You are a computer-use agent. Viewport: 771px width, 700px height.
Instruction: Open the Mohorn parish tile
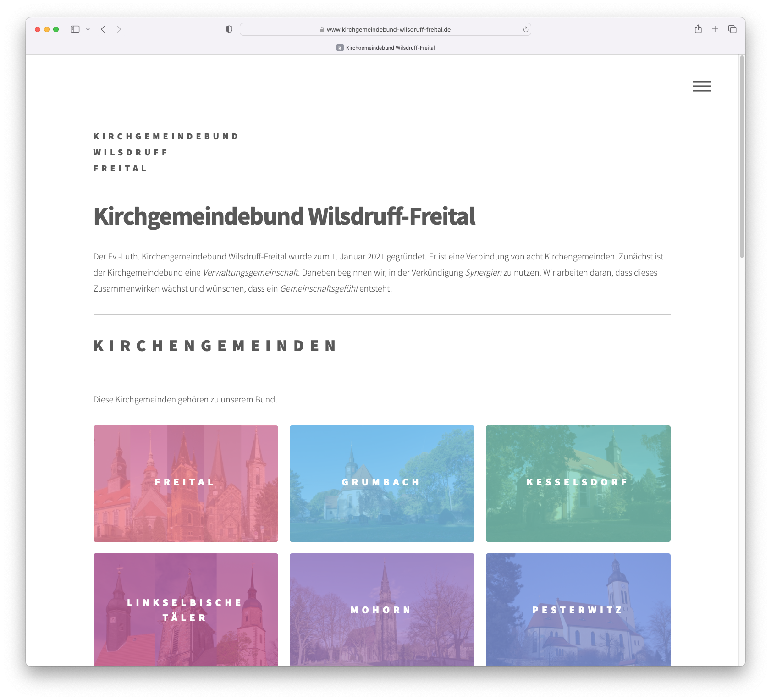click(382, 609)
